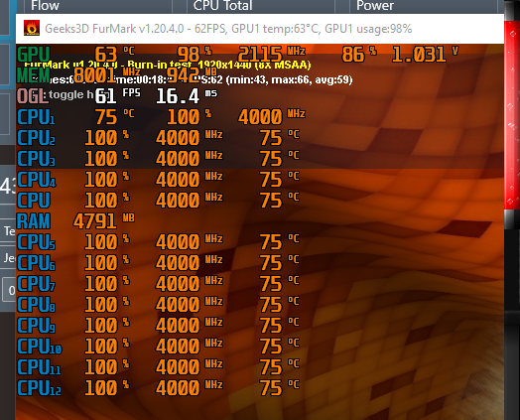Click the CPU5 usage 100 %
This screenshot has height=420, width=520.
107,241
